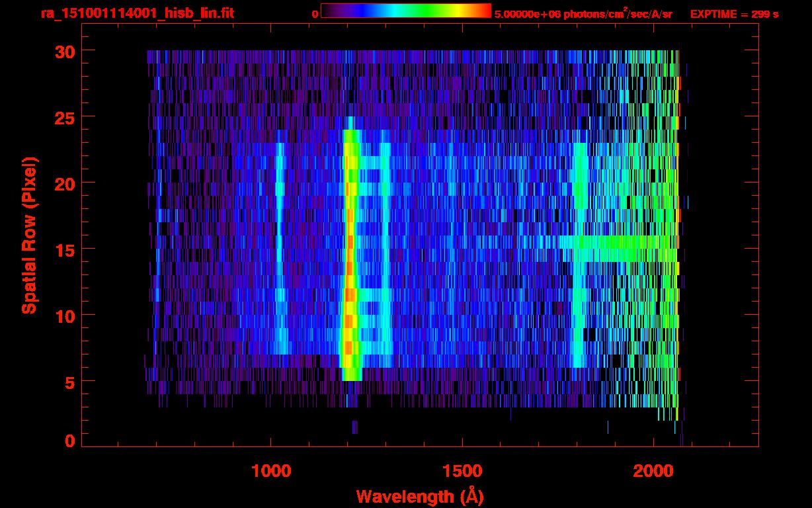
Task: Click the 1000 wavelength tick label
Action: tap(271, 470)
